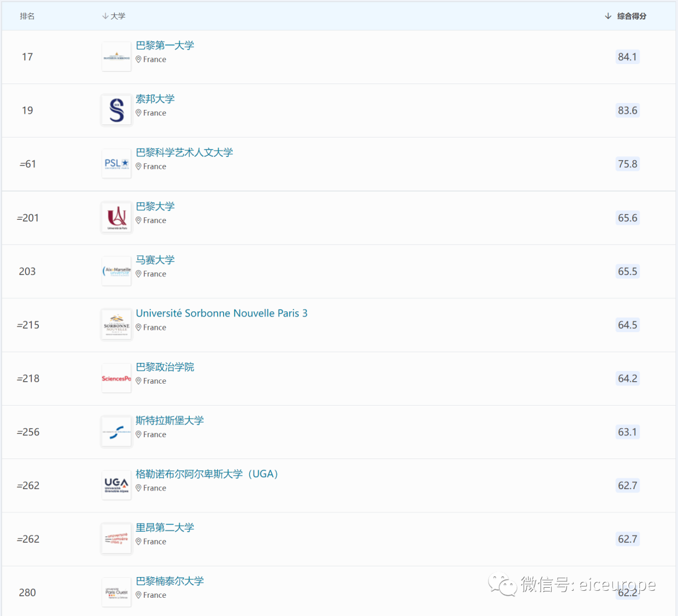Click score 75.8
The width and height of the screenshot is (678, 616).
627,164
